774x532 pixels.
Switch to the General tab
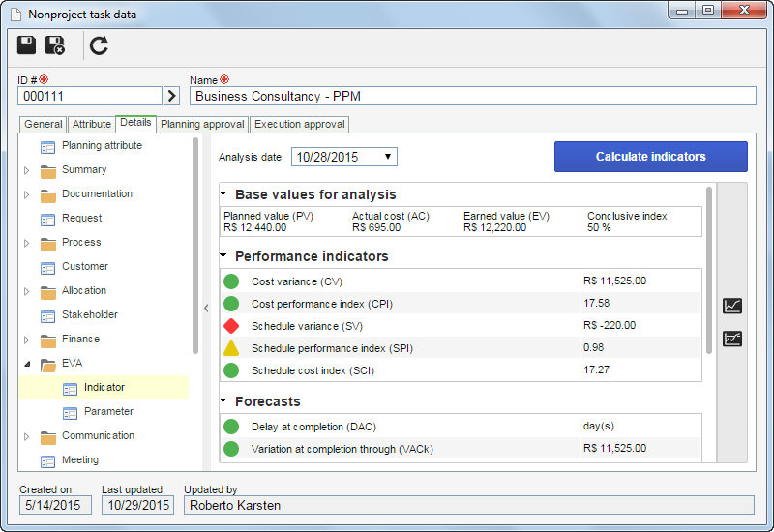44,124
